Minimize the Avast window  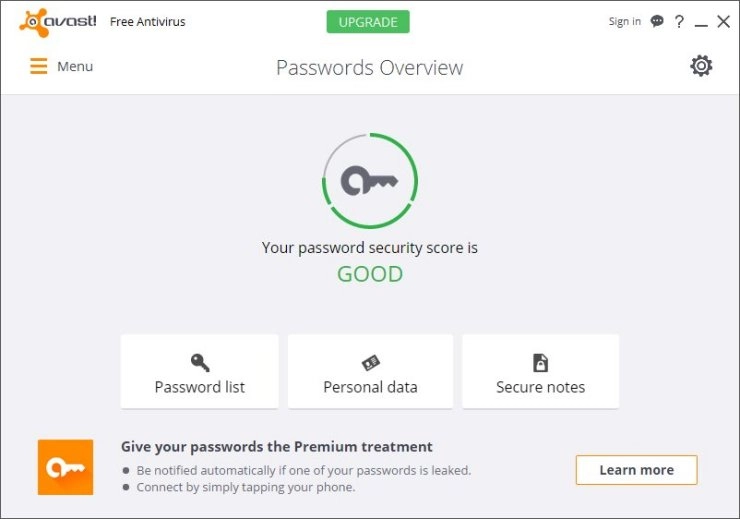701,22
